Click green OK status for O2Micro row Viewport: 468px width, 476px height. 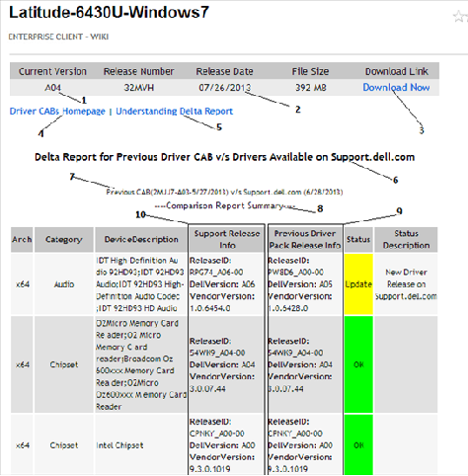point(358,364)
